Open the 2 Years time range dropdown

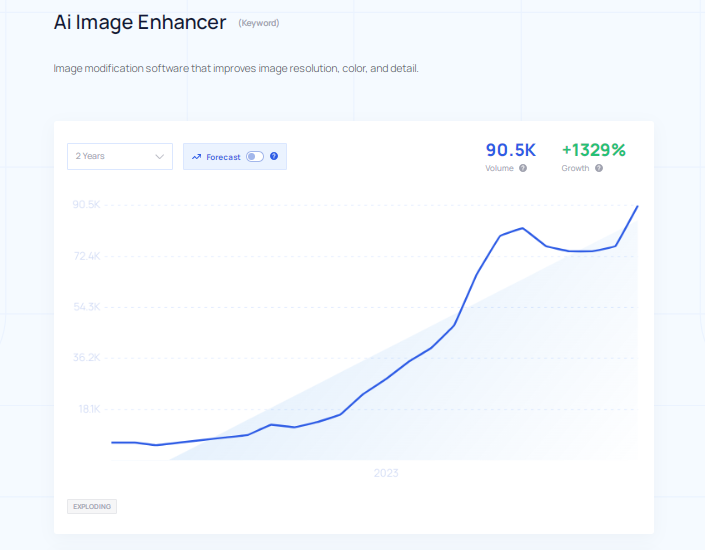119,157
